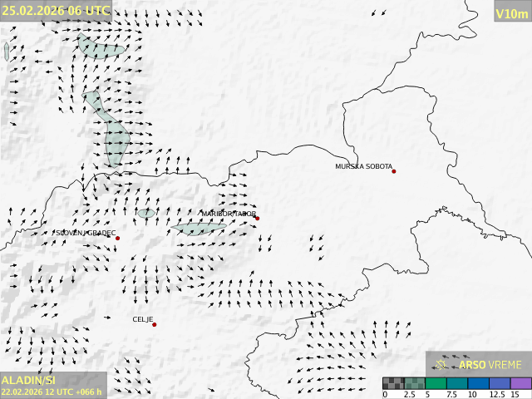Screen dimensions: 532x399
Task: Click the MURSKA SOBOTA city label
Action: tap(363, 167)
